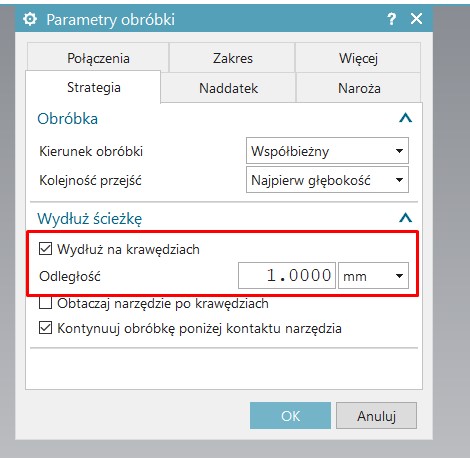Viewport: 470px width, 458px height.
Task: Collapse the Obróbka section chevron
Action: tap(406, 118)
